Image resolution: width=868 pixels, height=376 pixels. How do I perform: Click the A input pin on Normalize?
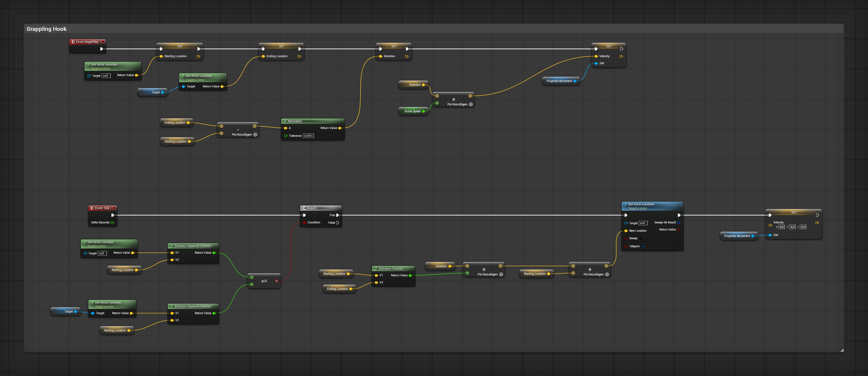click(286, 128)
